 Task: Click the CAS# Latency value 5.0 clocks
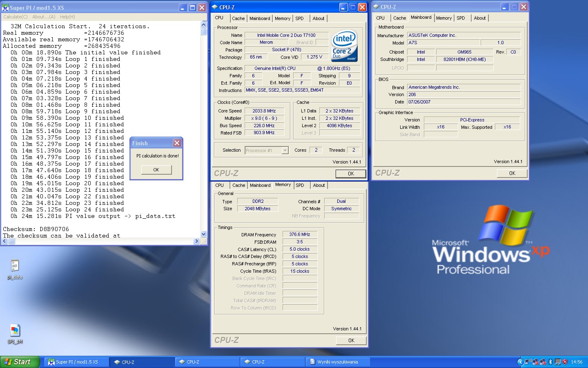point(300,249)
